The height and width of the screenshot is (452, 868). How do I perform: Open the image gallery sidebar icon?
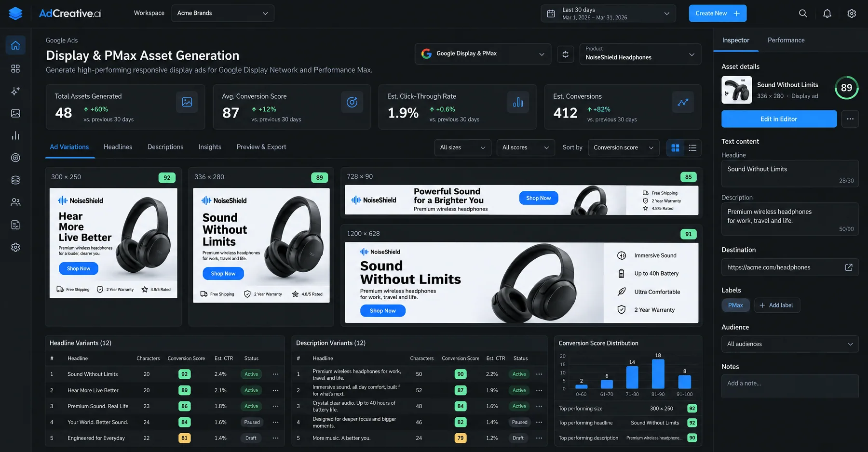(15, 113)
